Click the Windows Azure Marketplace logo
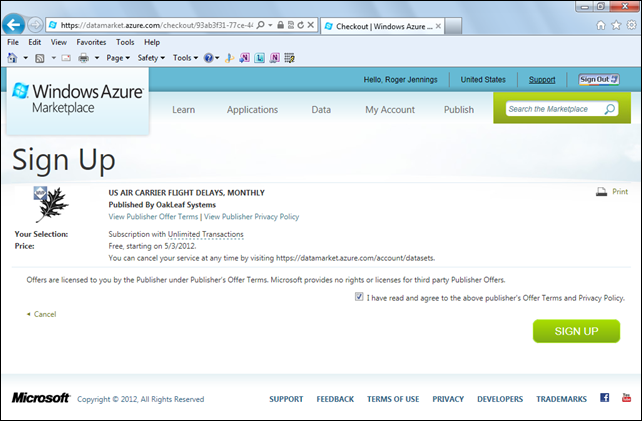 (x=78, y=98)
